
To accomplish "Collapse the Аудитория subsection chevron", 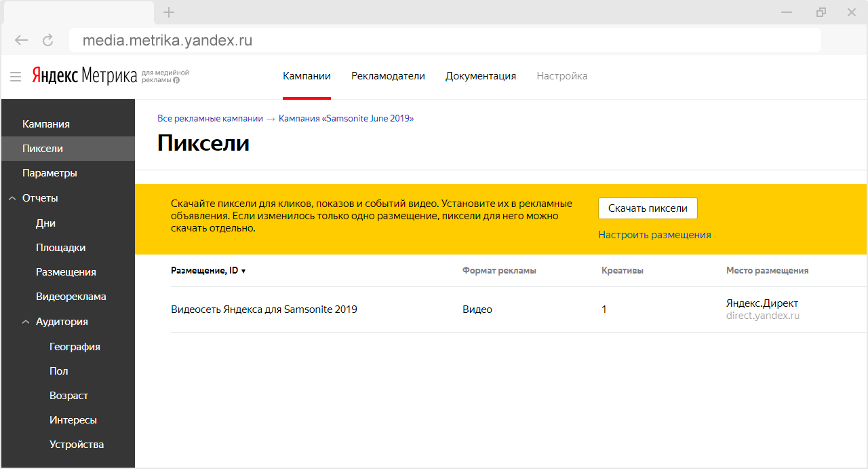I will tap(26, 322).
